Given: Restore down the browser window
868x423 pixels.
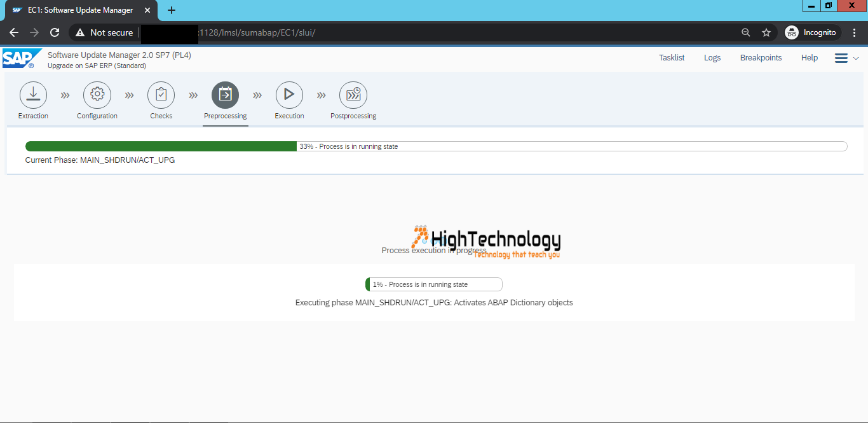Looking at the screenshot, I should tap(829, 6).
